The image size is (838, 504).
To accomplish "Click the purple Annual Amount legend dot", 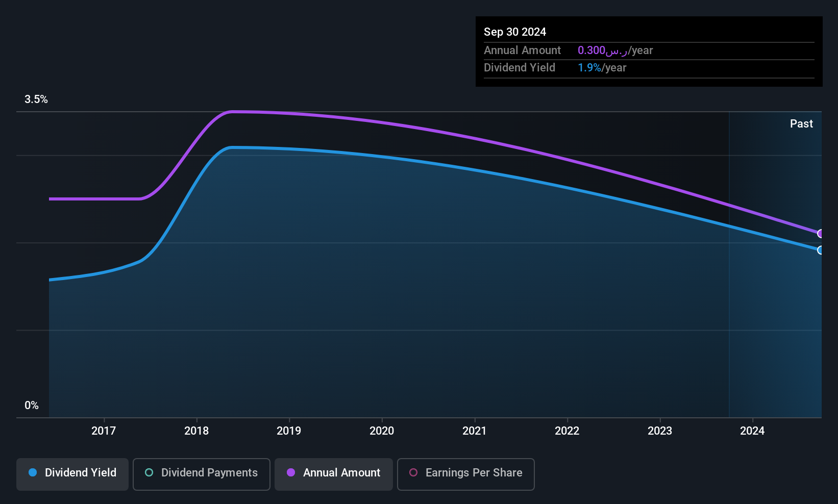I will point(291,472).
